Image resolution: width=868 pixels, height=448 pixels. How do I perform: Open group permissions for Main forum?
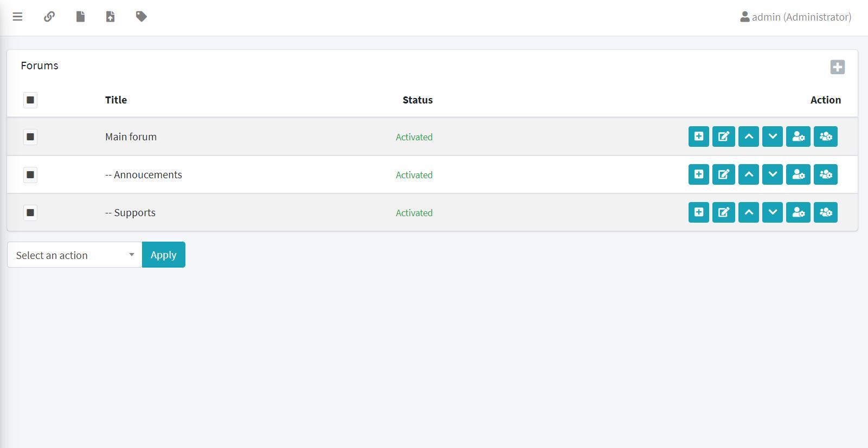825,137
